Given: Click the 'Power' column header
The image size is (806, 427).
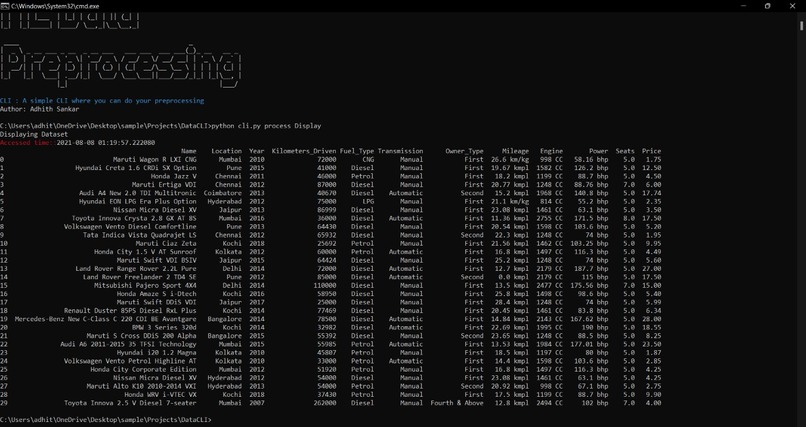Looking at the screenshot, I should pos(598,151).
